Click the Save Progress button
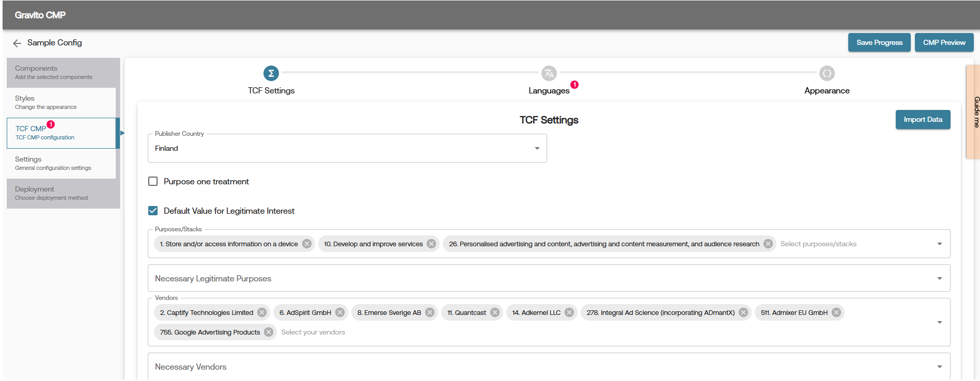Image resolution: width=980 pixels, height=381 pixels. 879,42
